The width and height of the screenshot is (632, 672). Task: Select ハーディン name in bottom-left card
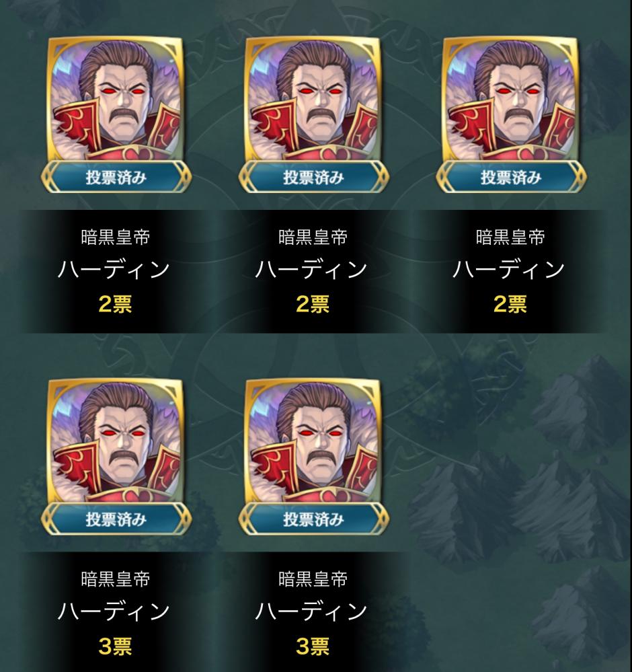point(114,611)
